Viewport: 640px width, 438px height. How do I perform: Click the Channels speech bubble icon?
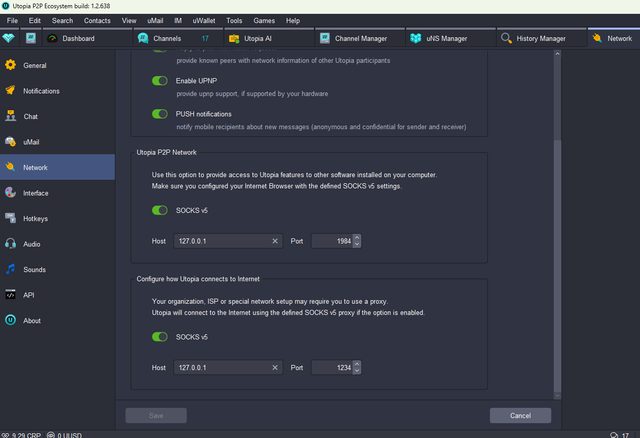click(143, 38)
